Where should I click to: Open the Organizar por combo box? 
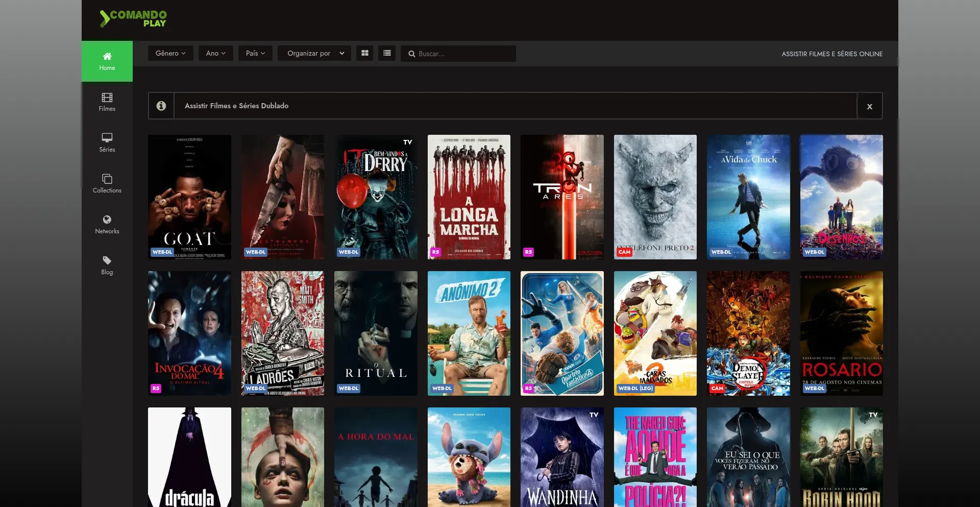pos(314,53)
